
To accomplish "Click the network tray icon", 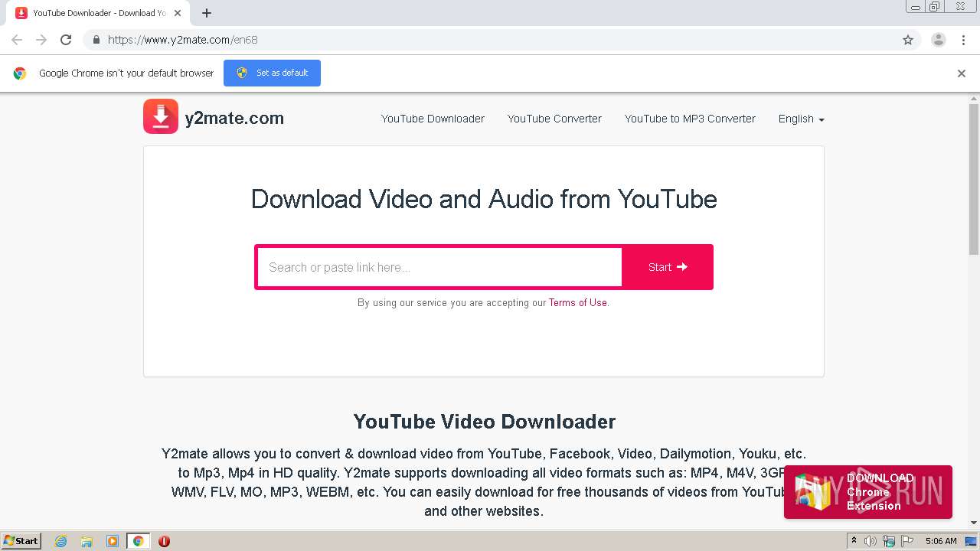I will (888, 541).
